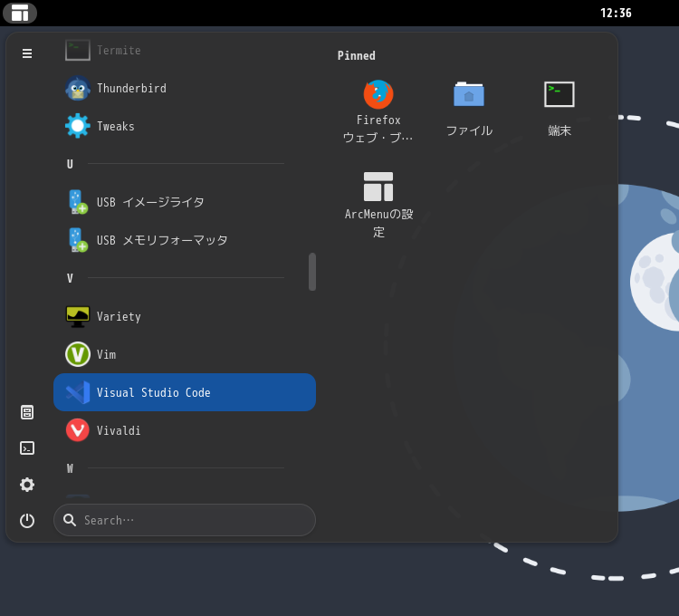Click the terminal shortcut in the sidebar

27,448
